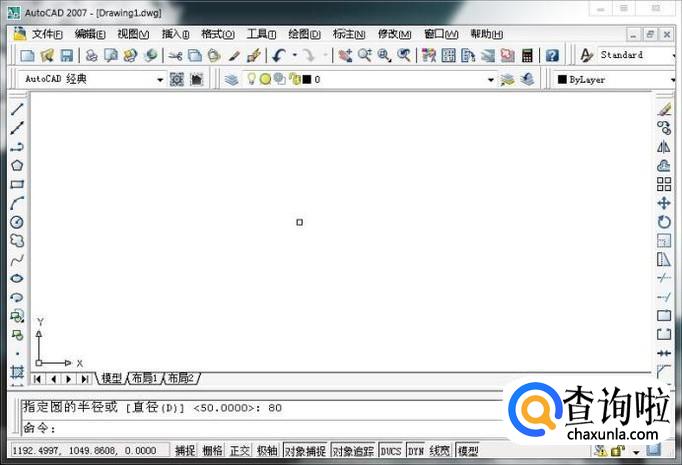This screenshot has width=682, height=465.
Task: Click the 命令: command line input
Action: (x=261, y=428)
